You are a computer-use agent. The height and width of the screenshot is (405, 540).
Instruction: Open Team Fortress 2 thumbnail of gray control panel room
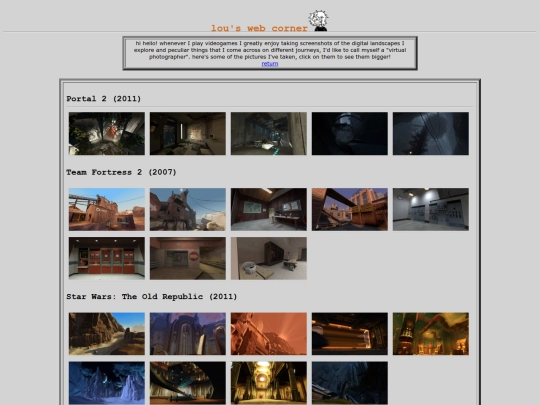[x=430, y=209]
